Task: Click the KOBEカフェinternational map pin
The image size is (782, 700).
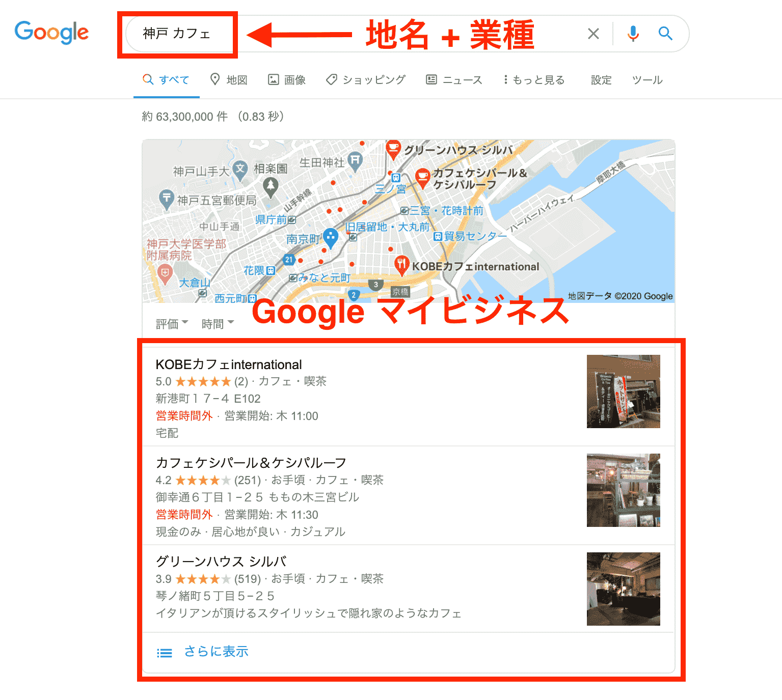Action: [402, 265]
